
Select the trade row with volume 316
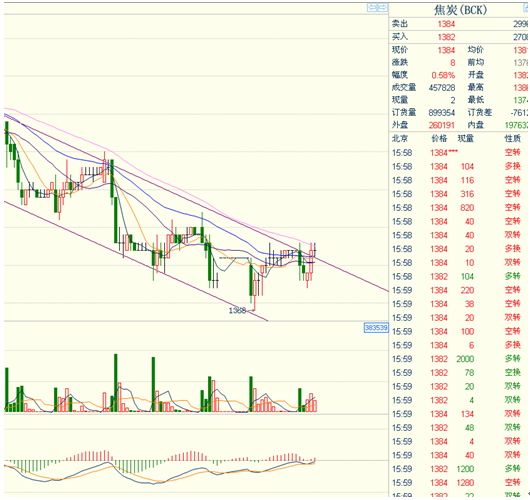[x=458, y=194]
